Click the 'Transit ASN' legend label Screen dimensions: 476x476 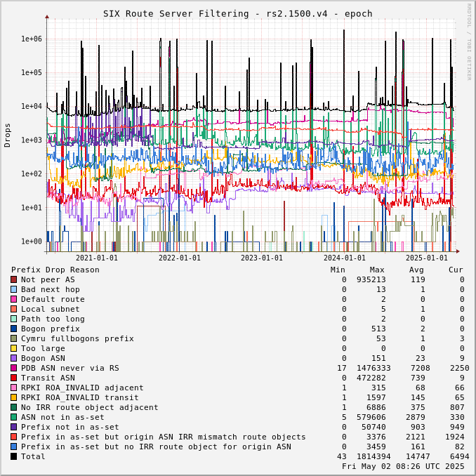coord(48,378)
